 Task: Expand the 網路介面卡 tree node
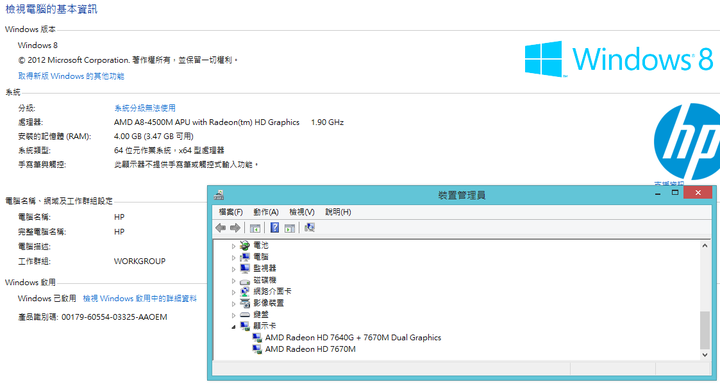point(233,292)
